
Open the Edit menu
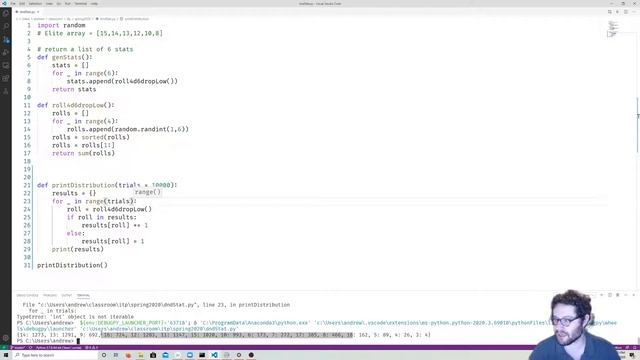(x=22, y=4)
